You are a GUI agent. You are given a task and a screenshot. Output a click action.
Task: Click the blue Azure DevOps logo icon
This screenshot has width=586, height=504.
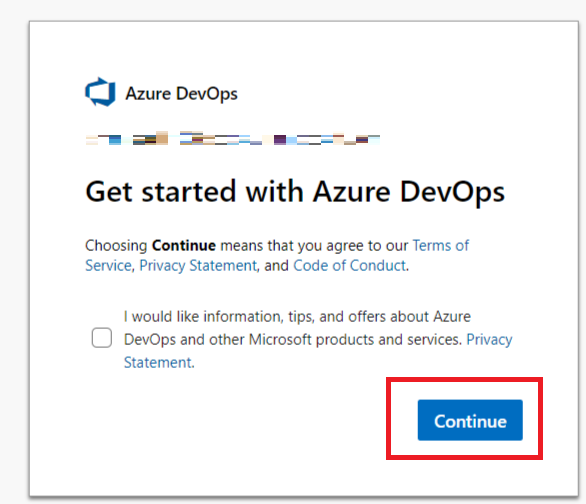100,92
